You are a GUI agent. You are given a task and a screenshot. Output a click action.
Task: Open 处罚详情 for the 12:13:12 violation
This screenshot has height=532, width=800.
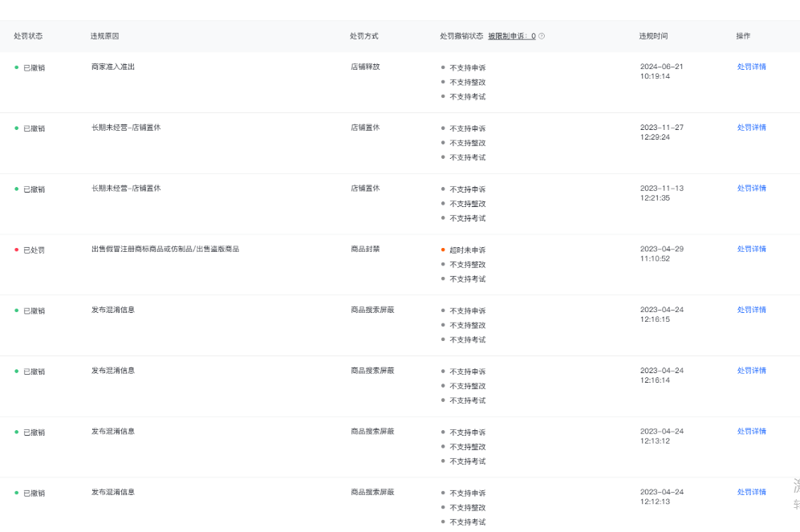click(751, 432)
